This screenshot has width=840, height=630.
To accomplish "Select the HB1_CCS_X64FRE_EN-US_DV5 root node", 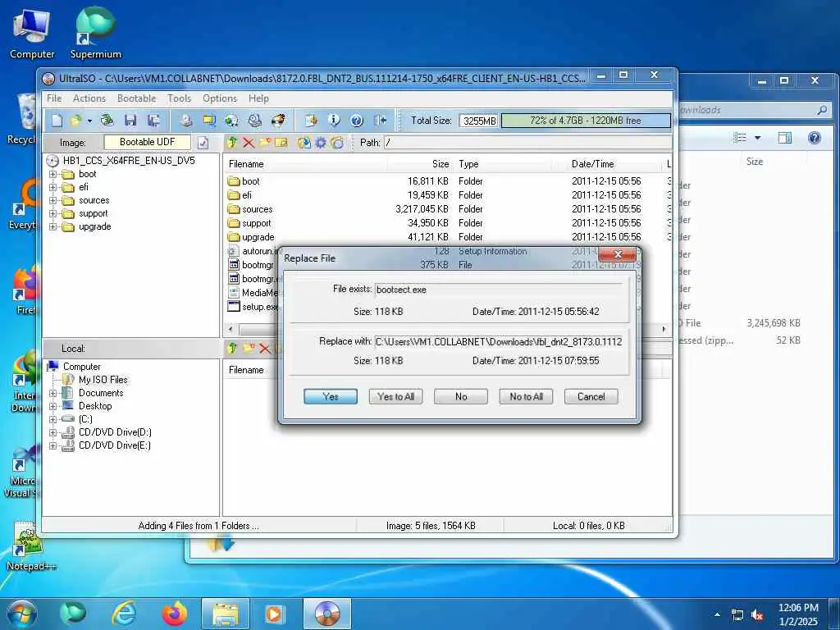I will 129,161.
